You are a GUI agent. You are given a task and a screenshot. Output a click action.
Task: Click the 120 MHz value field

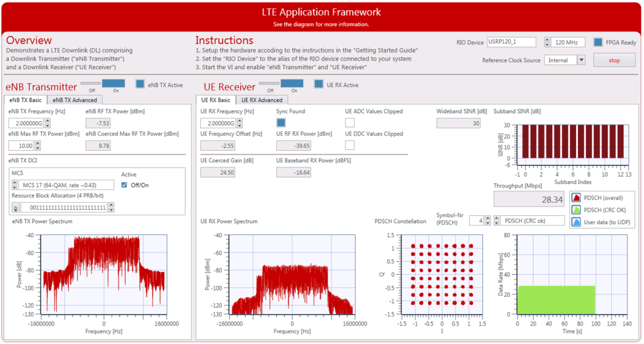tap(568, 42)
